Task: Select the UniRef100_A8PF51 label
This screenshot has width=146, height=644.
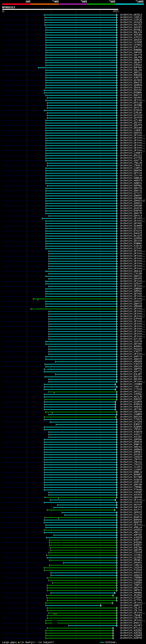Action: pyautogui.click(x=131, y=369)
